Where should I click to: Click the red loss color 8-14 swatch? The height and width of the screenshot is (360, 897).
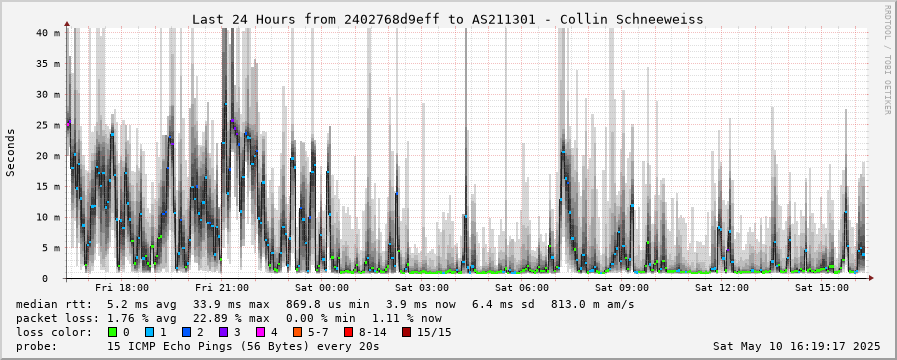pyautogui.click(x=348, y=332)
